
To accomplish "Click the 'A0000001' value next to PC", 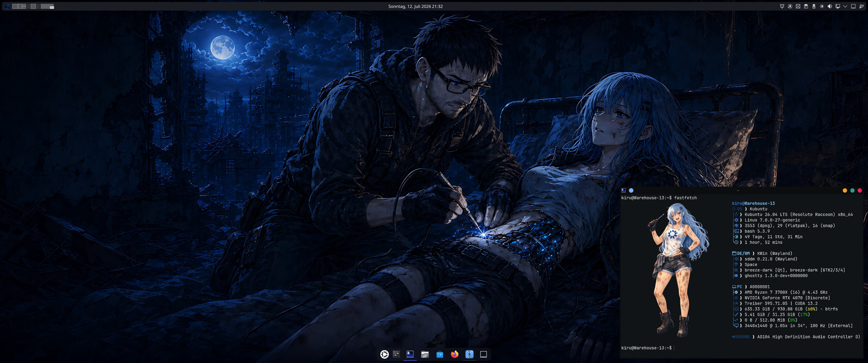I will tap(759, 287).
